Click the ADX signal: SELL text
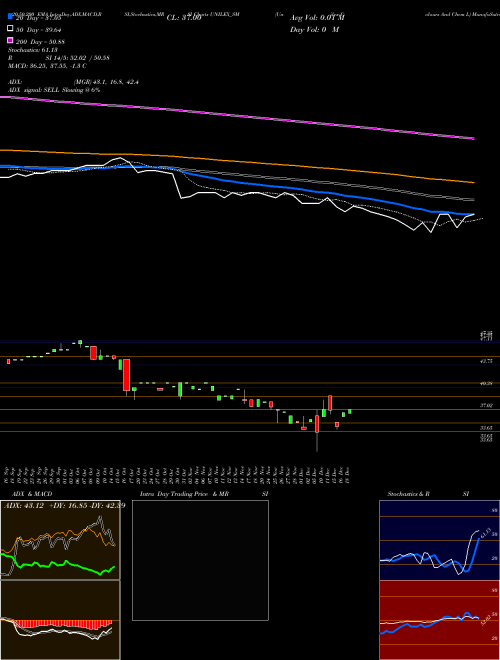Image resolution: width=500 pixels, height=660 pixels. click(54, 90)
